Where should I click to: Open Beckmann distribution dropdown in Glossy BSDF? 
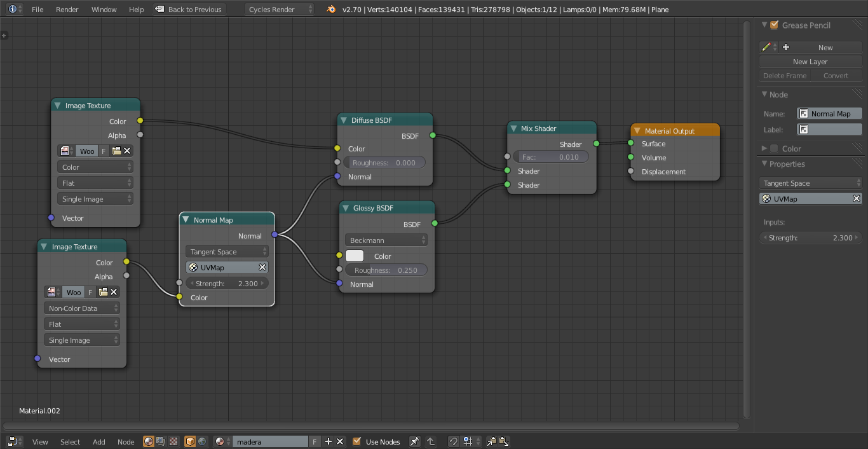(386, 240)
